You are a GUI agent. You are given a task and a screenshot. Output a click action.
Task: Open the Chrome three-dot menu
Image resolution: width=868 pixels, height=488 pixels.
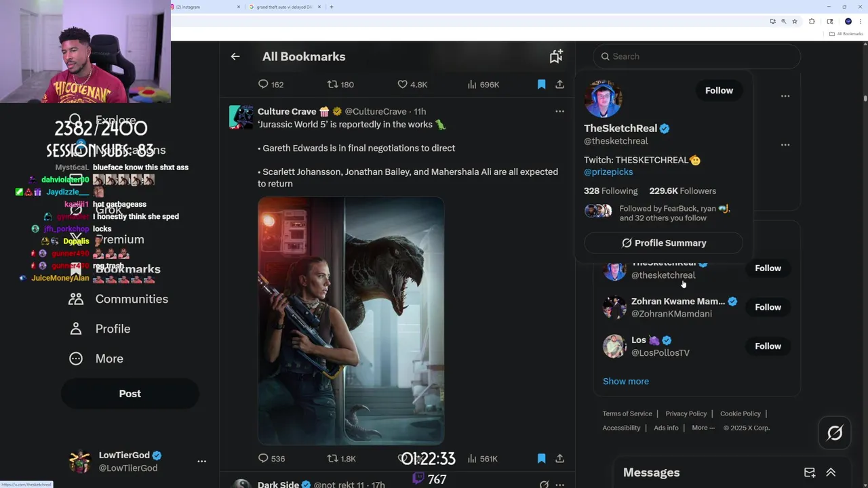(x=861, y=21)
